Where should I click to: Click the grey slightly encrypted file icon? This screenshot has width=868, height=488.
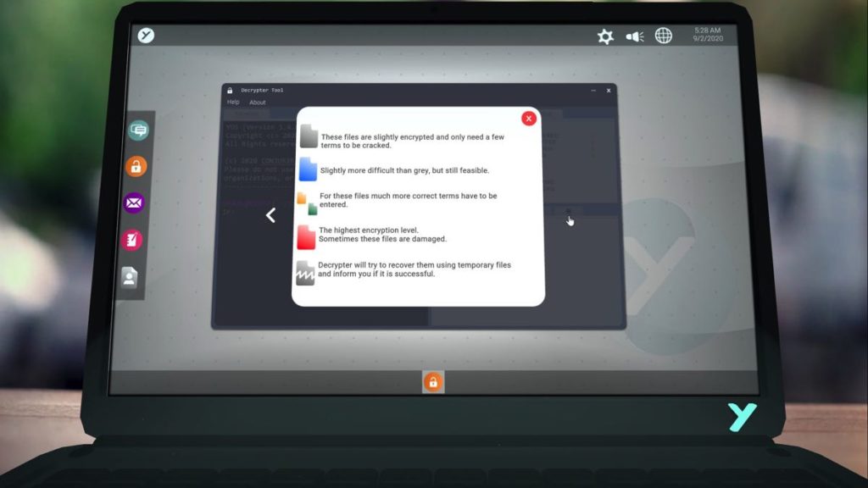tap(309, 136)
